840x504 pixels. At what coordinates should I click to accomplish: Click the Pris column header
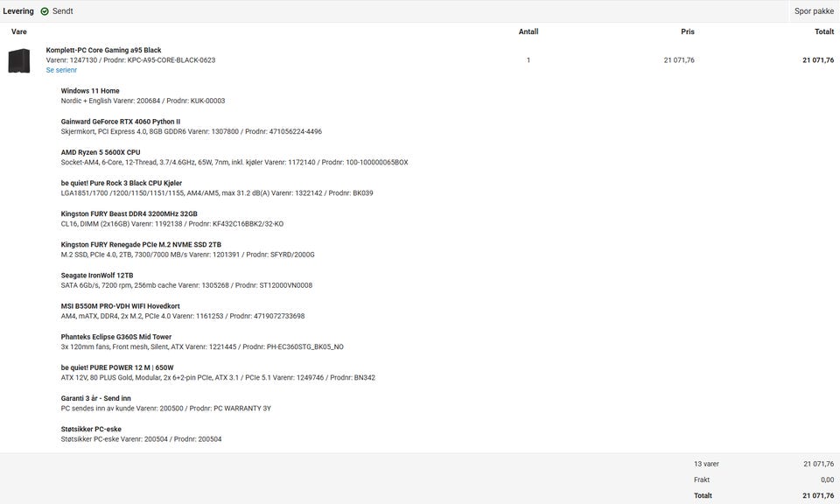688,31
